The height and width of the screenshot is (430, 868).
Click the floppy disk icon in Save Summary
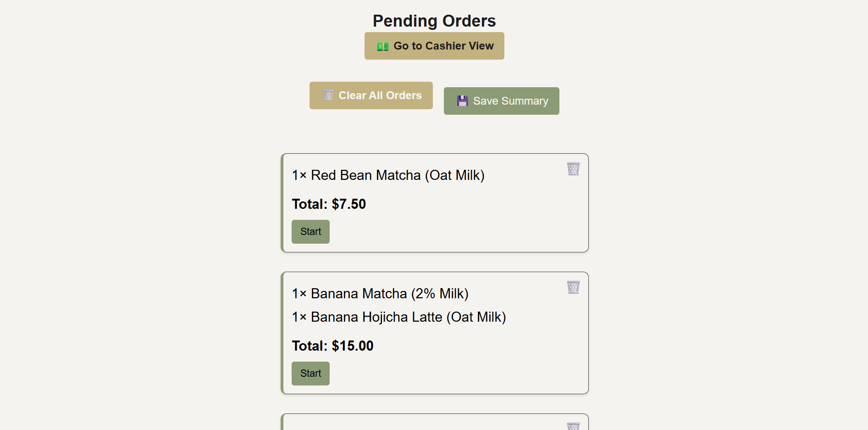pyautogui.click(x=462, y=101)
